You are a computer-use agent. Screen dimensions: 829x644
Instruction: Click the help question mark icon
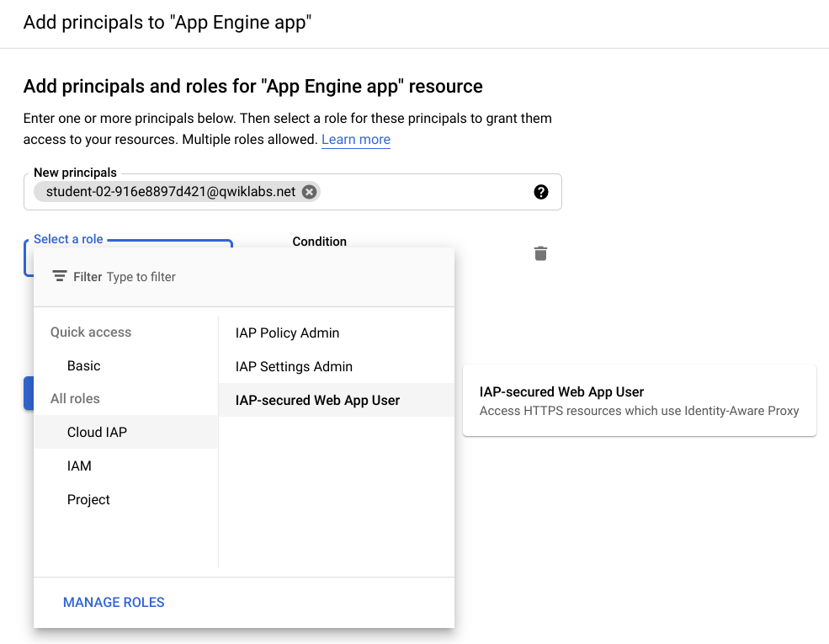(541, 191)
